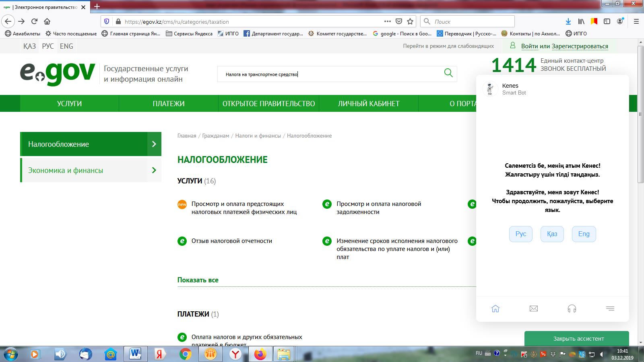This screenshot has height=362, width=644.
Task: Choose Қаз language in Kenes chatbot
Action: (552, 234)
